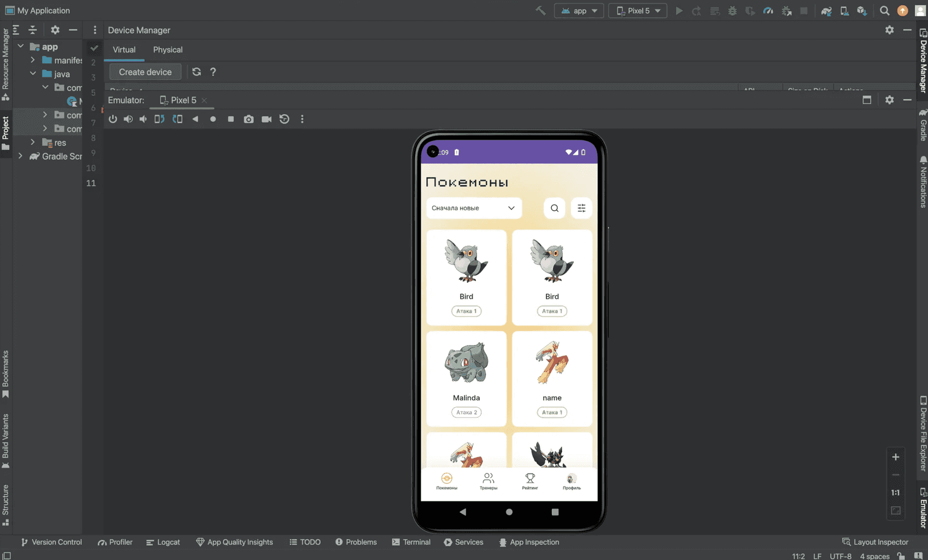Click the Create device button
The width and height of the screenshot is (928, 560).
[145, 72]
